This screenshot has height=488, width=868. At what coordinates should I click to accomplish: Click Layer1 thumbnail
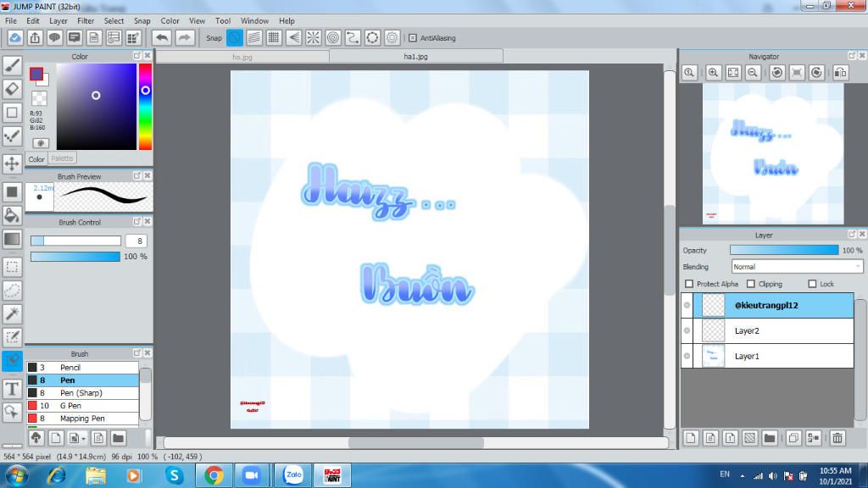pyautogui.click(x=713, y=356)
